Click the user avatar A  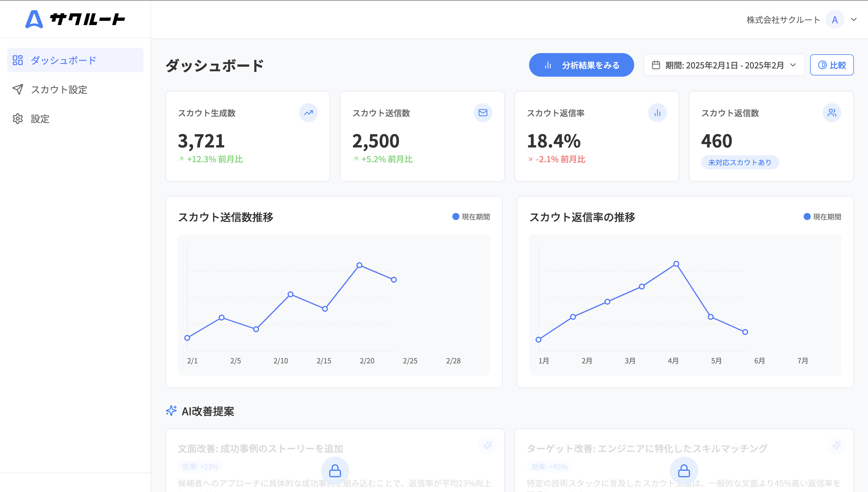click(835, 19)
